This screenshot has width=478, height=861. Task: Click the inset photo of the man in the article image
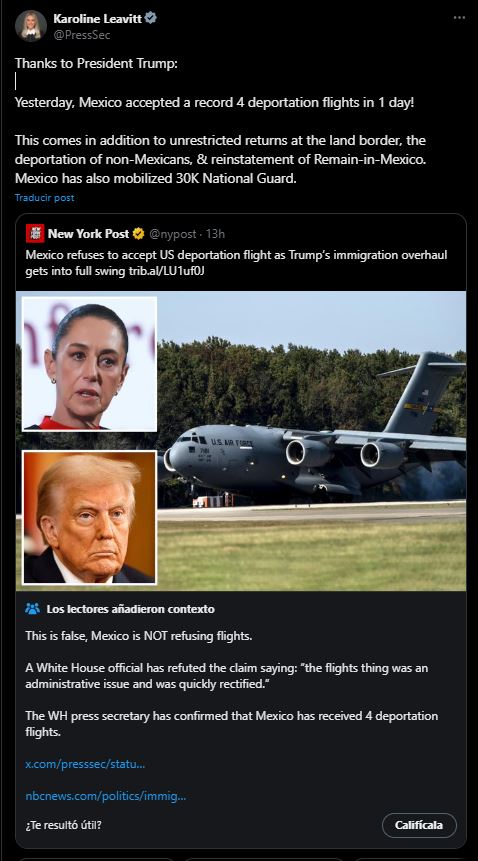[89, 517]
